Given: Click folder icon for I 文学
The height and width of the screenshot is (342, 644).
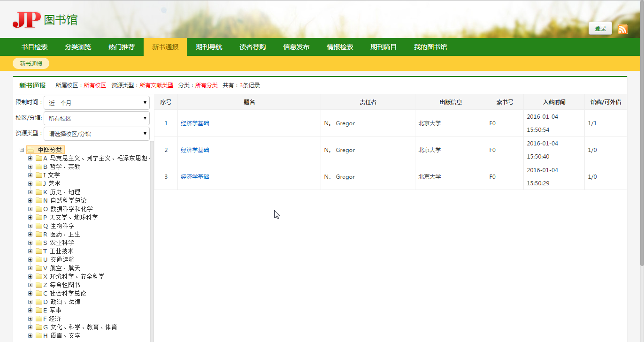Looking at the screenshot, I should pyautogui.click(x=39, y=175).
